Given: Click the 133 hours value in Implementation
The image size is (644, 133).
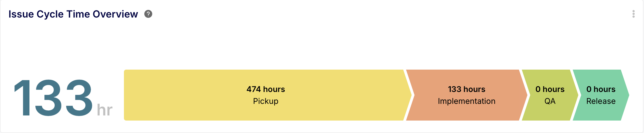Looking at the screenshot, I should tap(467, 89).
